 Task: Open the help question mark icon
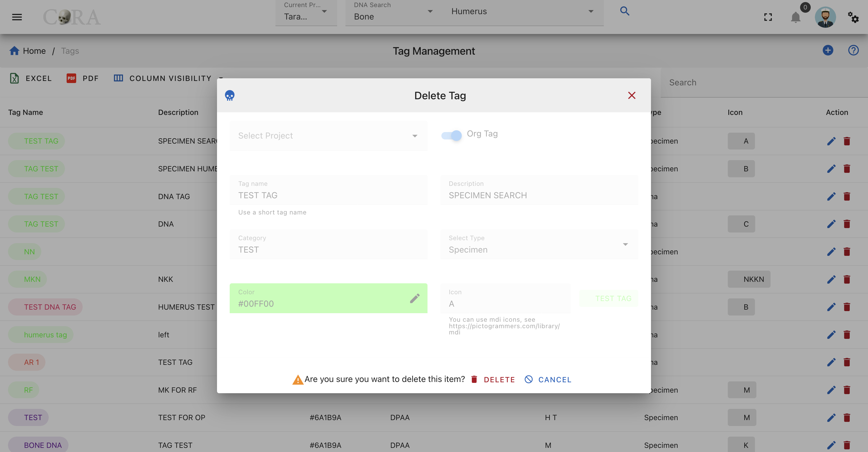[853, 51]
